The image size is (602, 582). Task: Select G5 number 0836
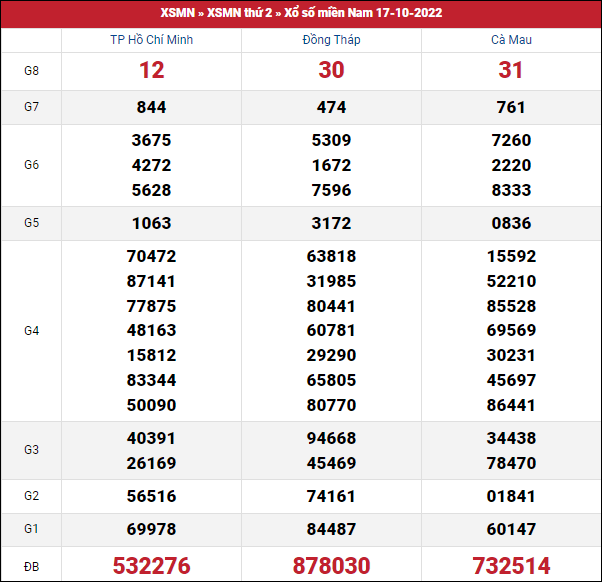coord(511,223)
